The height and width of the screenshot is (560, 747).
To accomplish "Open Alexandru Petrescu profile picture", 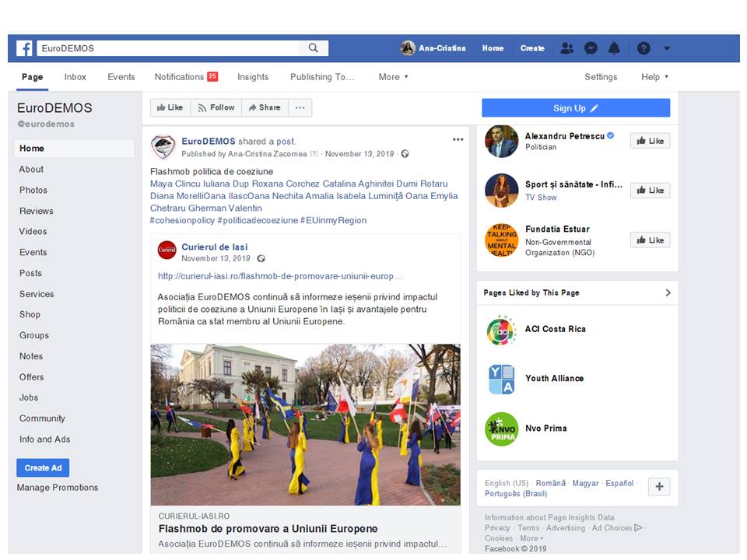I will pos(501,141).
